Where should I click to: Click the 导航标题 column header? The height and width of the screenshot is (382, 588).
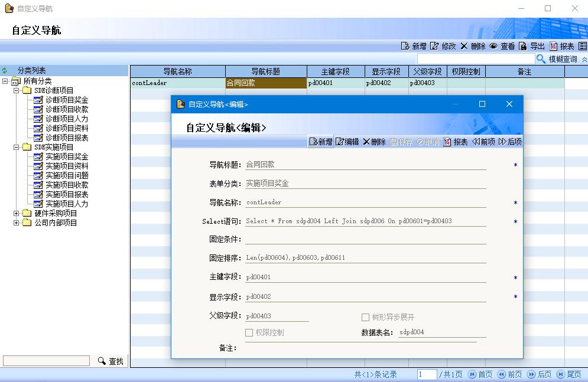(x=266, y=71)
